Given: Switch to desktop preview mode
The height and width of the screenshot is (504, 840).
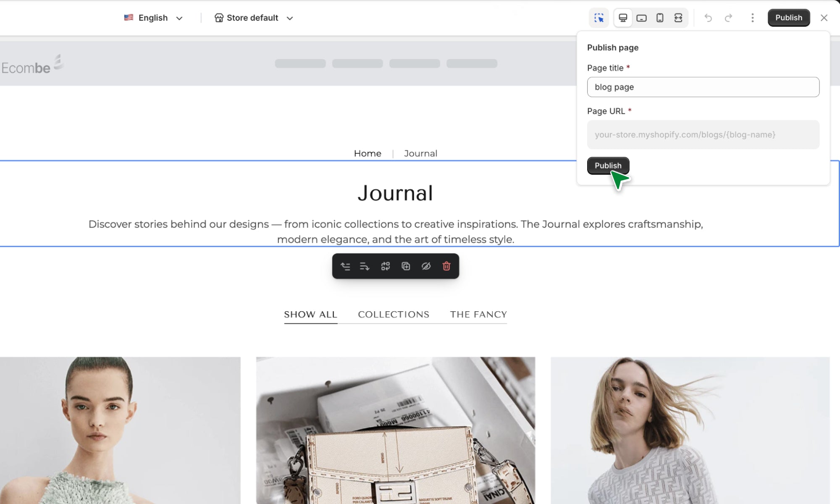Looking at the screenshot, I should pos(623,18).
